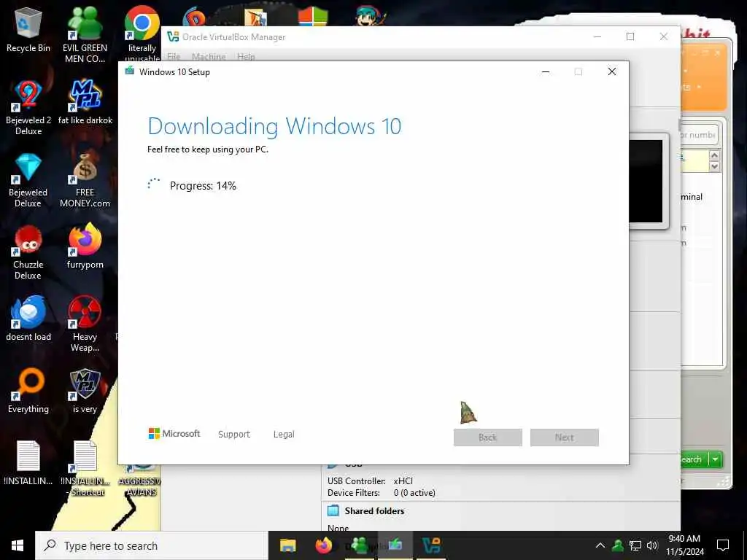Open network status tray icon
Image resolution: width=747 pixels, height=560 pixels.
pos(635,545)
